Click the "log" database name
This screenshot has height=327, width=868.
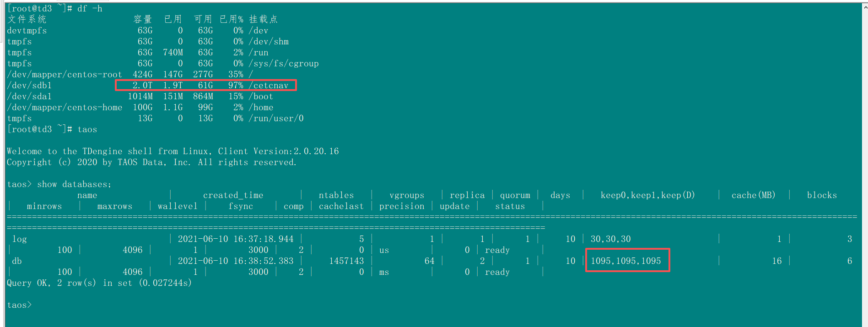[20, 239]
